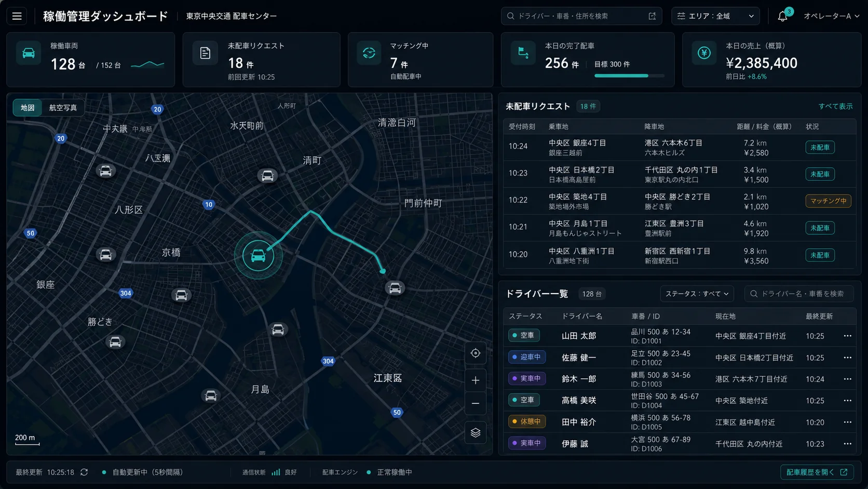Image resolution: width=868 pixels, height=489 pixels.
Task: Click the マッチング中 badge for the 10:22 request
Action: coord(828,201)
